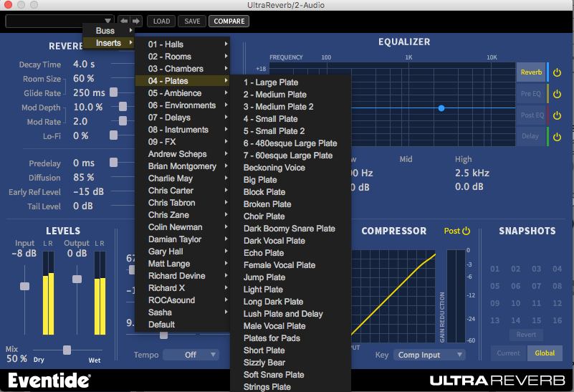This screenshot has width=574, height=392.
Task: Click the next preset arrow icon
Action: point(136,21)
